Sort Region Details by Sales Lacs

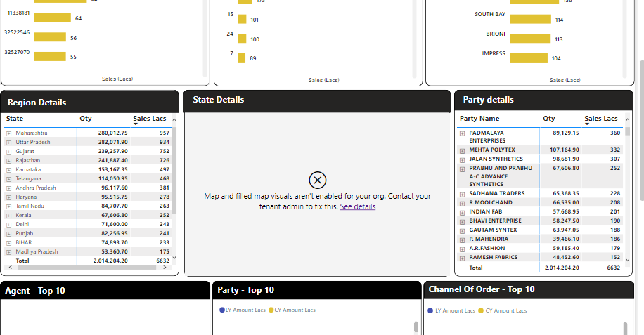pyautogui.click(x=150, y=119)
